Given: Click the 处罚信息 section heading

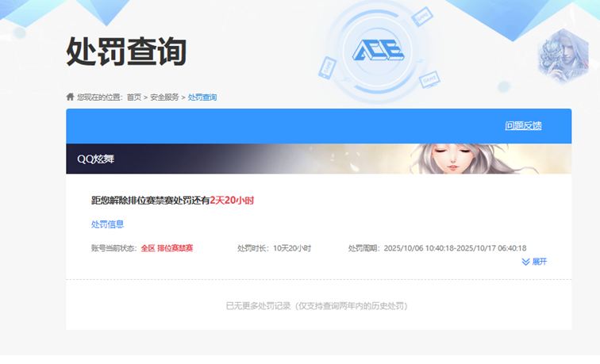Looking at the screenshot, I should 107,224.
